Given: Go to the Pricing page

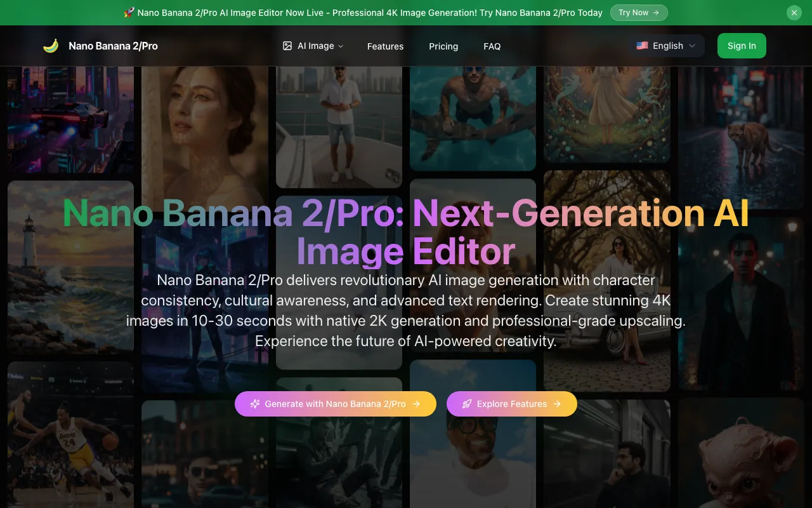Looking at the screenshot, I should [443, 46].
